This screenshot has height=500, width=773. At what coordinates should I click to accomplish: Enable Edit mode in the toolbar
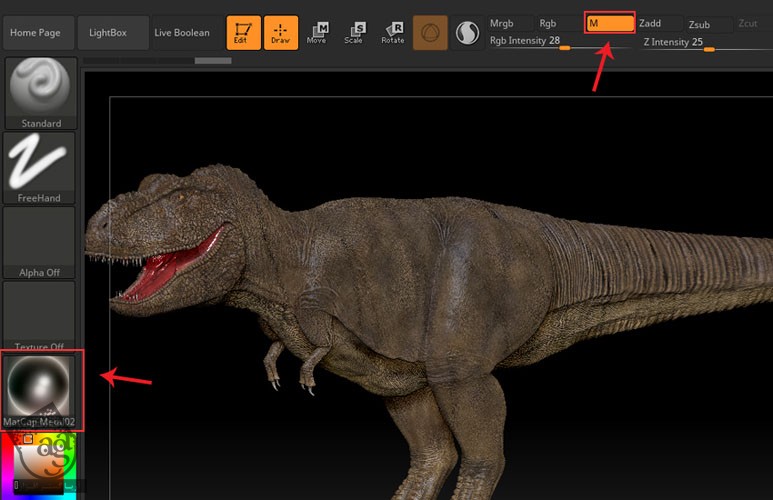point(241,33)
